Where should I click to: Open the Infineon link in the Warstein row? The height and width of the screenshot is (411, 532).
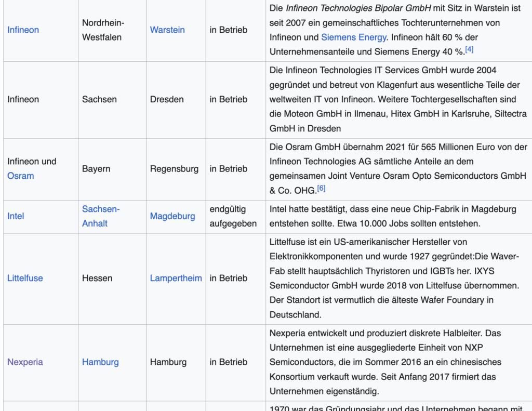coord(23,30)
